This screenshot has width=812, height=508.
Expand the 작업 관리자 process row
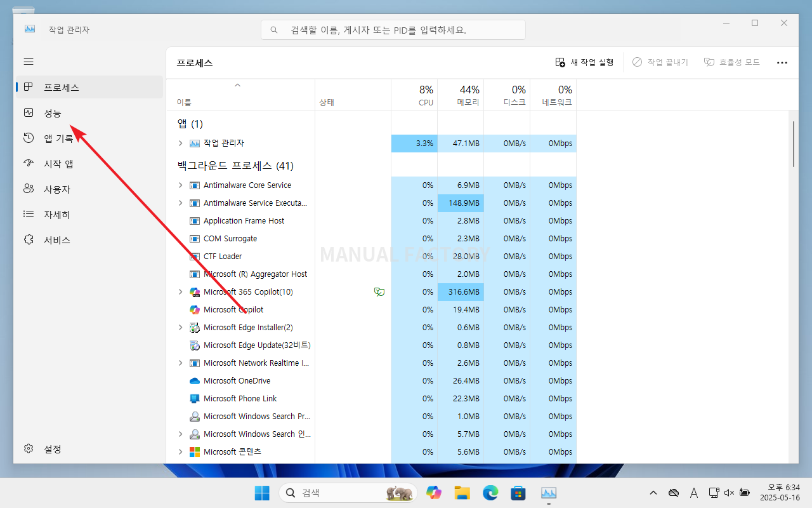point(180,144)
